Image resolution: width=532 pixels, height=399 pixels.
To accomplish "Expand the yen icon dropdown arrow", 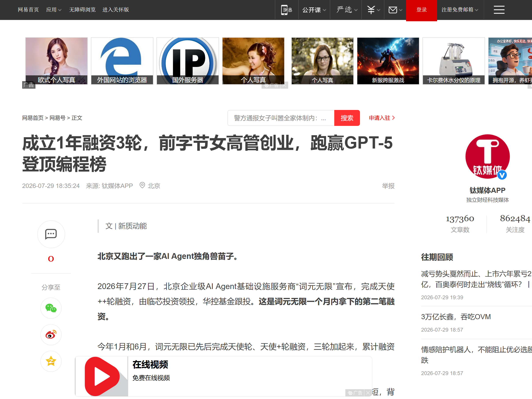I will 379,10.
